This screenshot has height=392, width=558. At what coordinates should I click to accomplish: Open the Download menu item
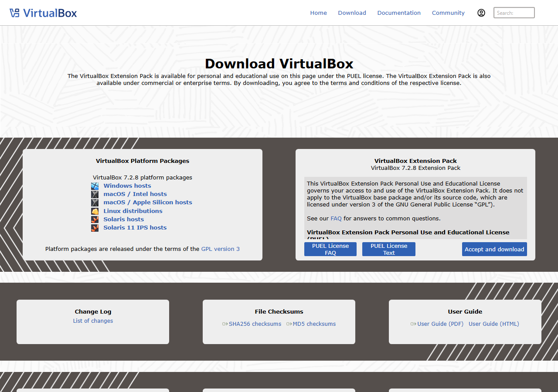(352, 13)
